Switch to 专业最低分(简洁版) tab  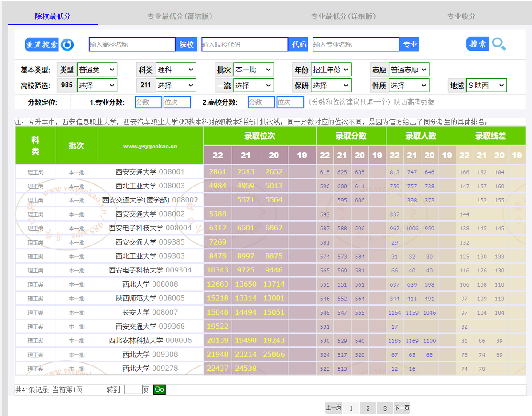pyautogui.click(x=180, y=16)
